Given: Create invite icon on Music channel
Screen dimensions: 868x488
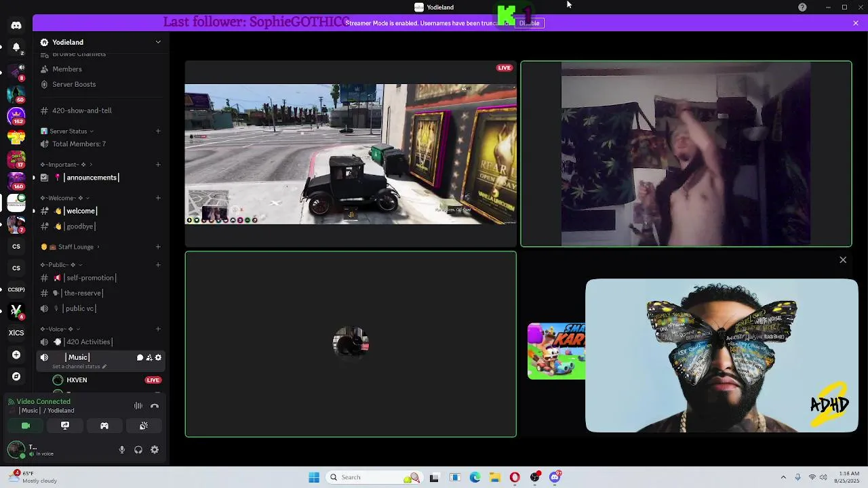Looking at the screenshot, I should pyautogui.click(x=149, y=358).
